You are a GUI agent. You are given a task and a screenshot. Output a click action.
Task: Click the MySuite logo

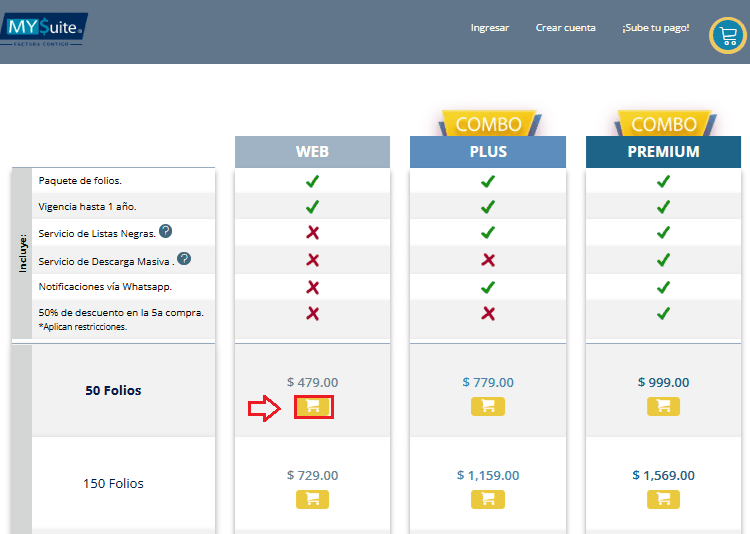[44, 30]
